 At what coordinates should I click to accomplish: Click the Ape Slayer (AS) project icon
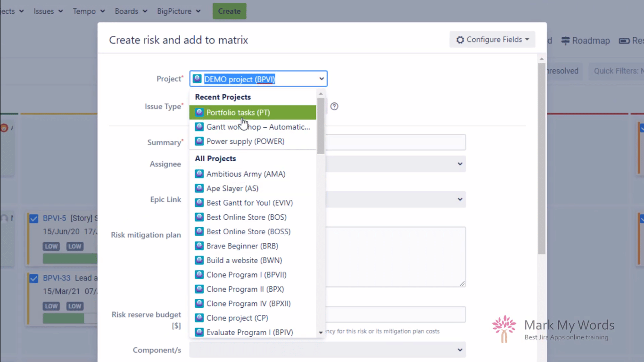pos(199,189)
